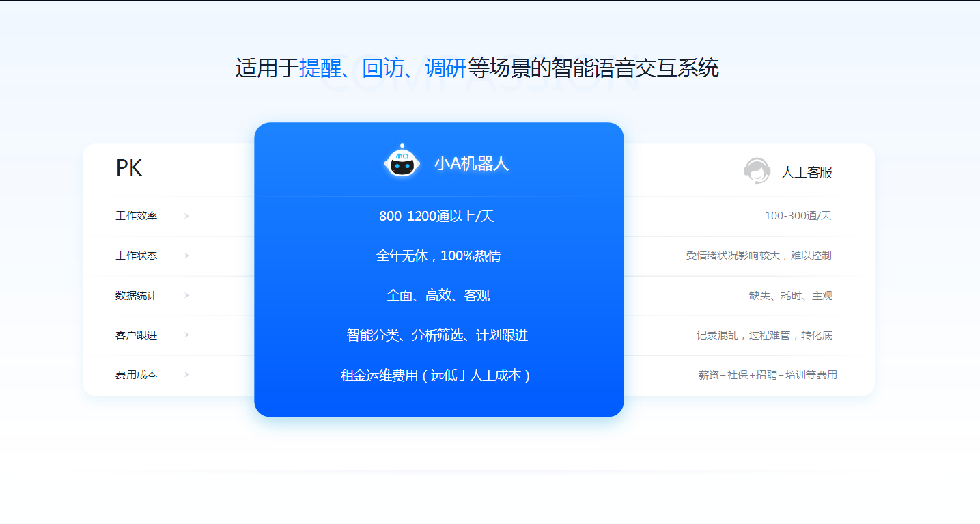Click 800-1200通以上/天 in the blue card

click(436, 217)
